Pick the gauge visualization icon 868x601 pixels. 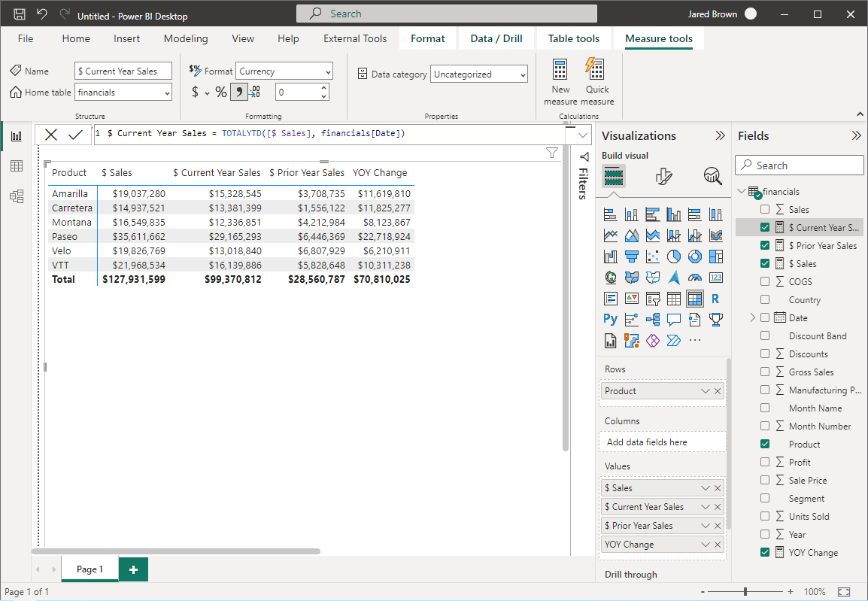(694, 277)
